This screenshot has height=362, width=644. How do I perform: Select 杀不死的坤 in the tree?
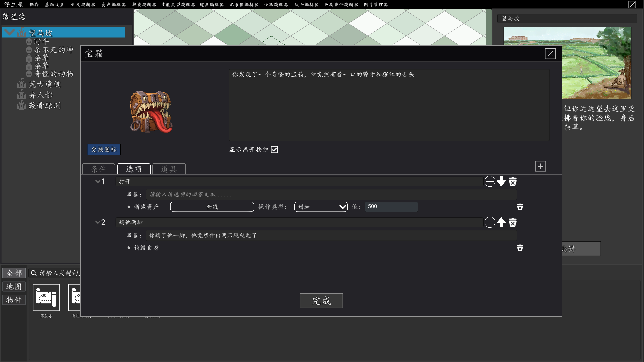54,50
